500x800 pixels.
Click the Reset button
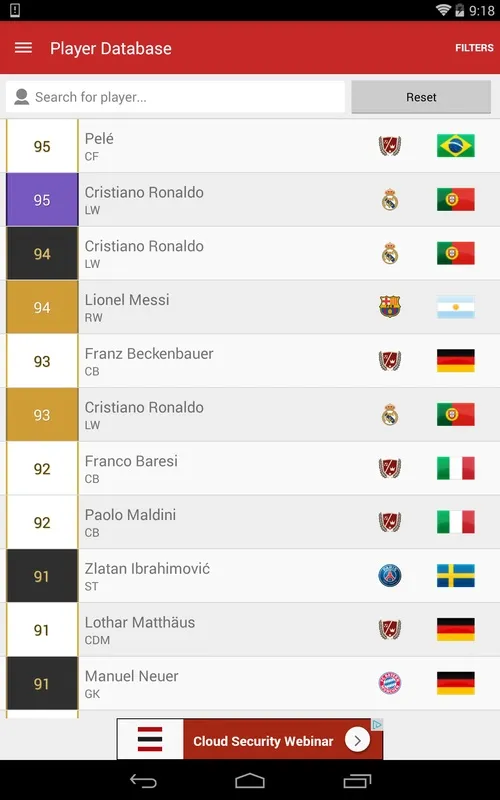click(x=421, y=97)
